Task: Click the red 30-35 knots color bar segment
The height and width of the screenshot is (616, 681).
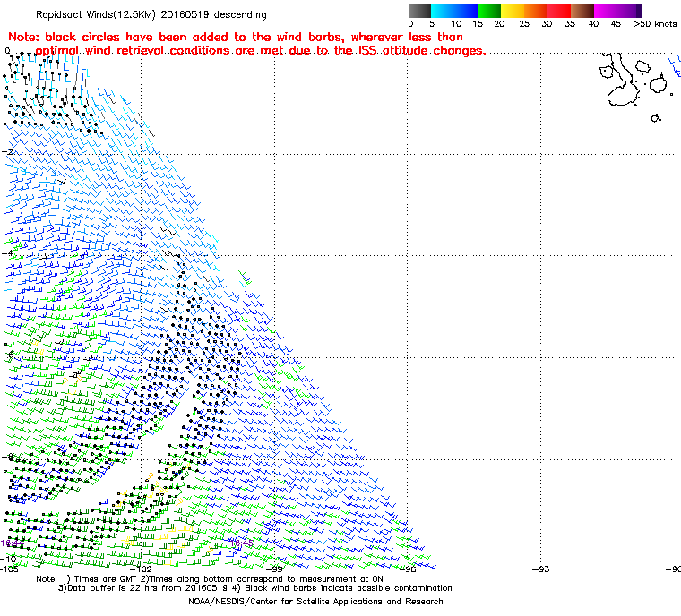Action: pos(559,11)
